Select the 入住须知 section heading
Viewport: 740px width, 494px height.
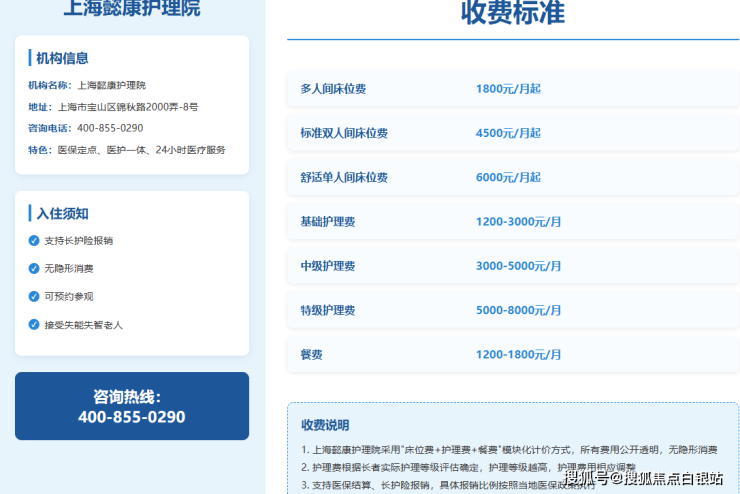pos(62,213)
